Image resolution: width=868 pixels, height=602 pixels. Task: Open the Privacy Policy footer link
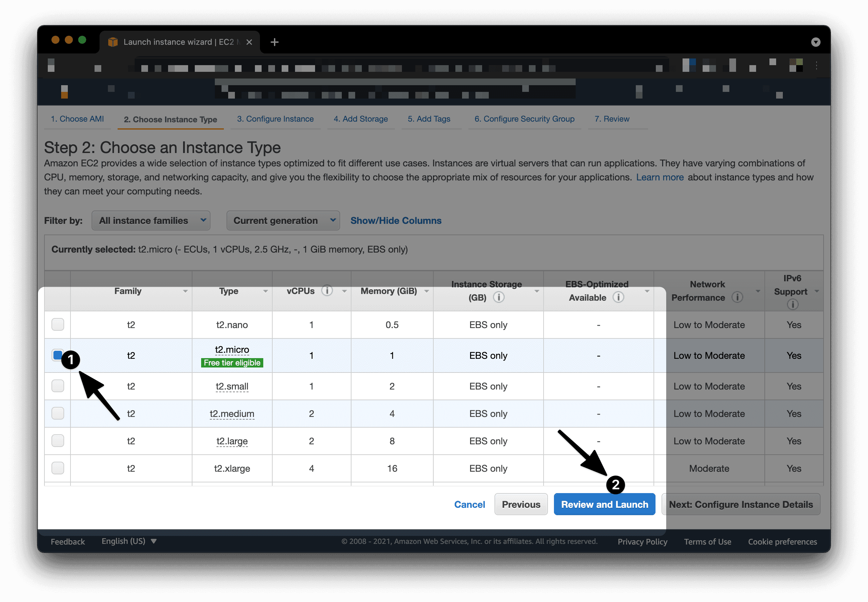tap(642, 542)
